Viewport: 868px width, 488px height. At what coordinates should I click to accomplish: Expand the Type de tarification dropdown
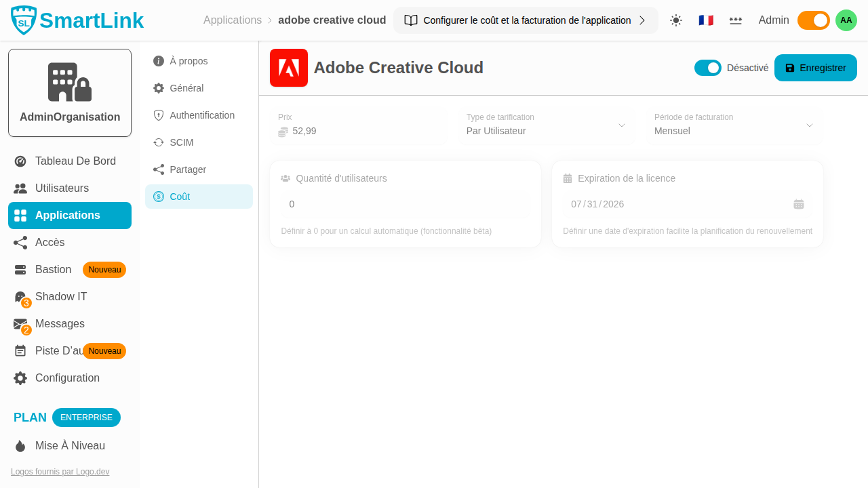[x=546, y=126]
